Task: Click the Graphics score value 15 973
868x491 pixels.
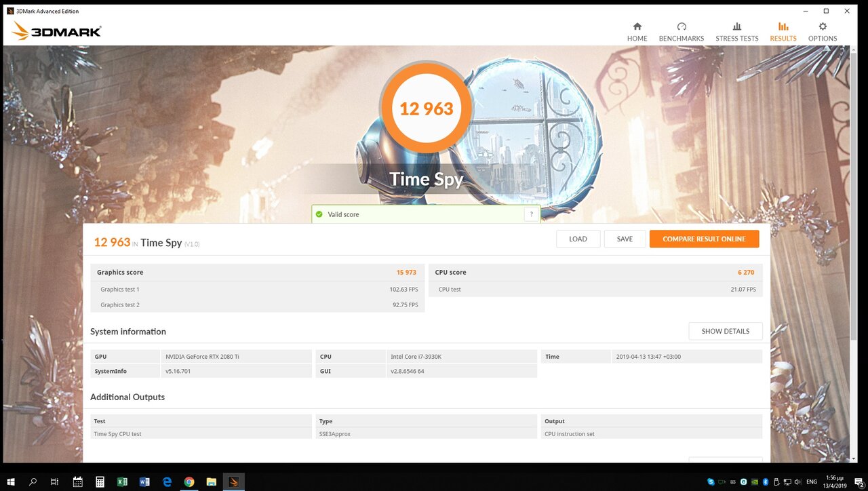Action: (x=406, y=272)
